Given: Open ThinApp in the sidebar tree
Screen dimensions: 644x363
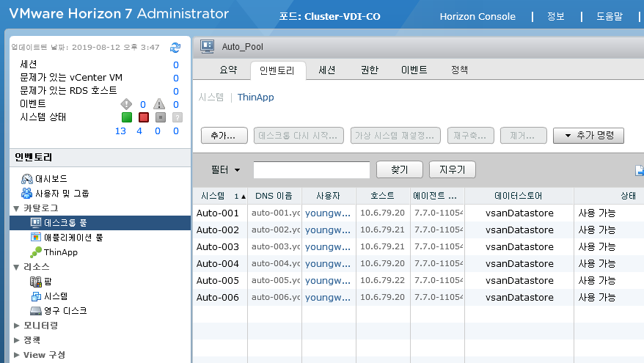Looking at the screenshot, I should click(54, 252).
